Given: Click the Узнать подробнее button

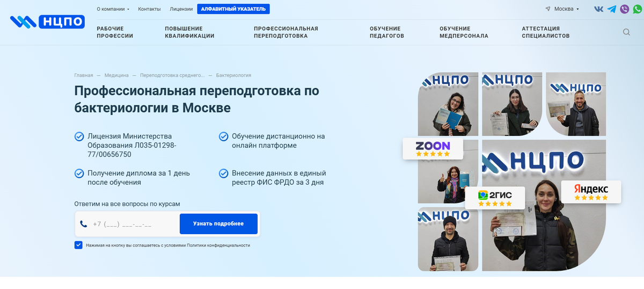Looking at the screenshot, I should point(218,224).
